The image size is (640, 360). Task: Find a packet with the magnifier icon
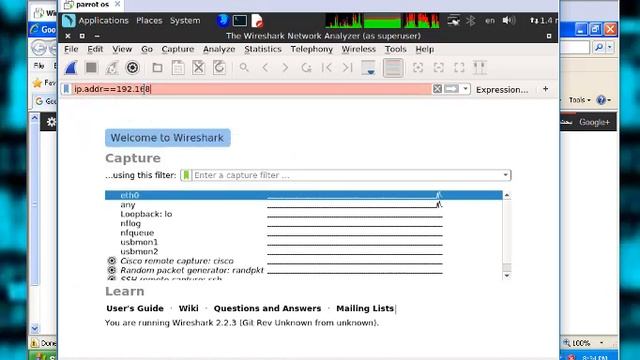244,67
